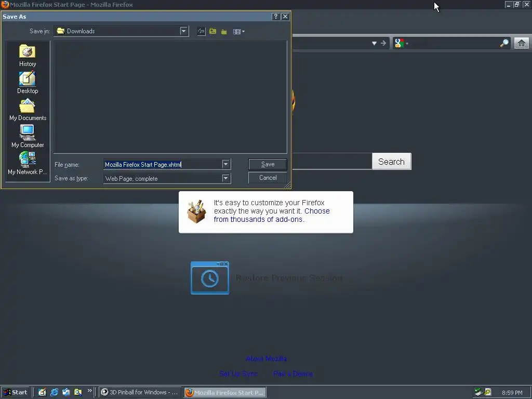Expand the File name history dropdown arrow
Image resolution: width=532 pixels, height=399 pixels.
[x=225, y=164]
